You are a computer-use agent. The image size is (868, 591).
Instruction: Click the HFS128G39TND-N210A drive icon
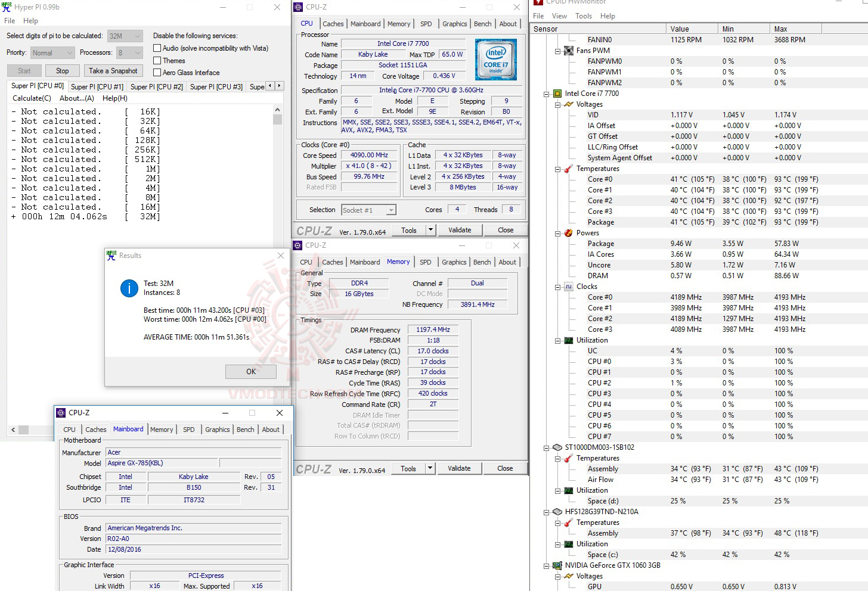point(557,512)
